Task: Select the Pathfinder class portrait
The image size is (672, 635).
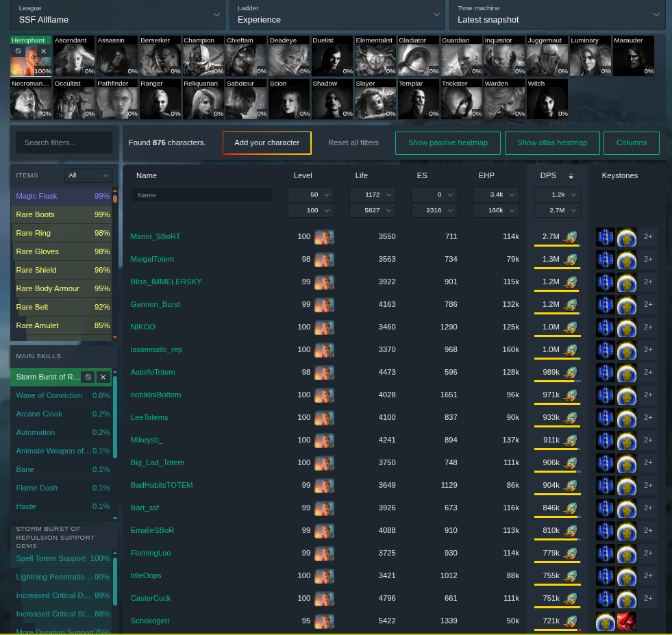Action: coord(117,99)
